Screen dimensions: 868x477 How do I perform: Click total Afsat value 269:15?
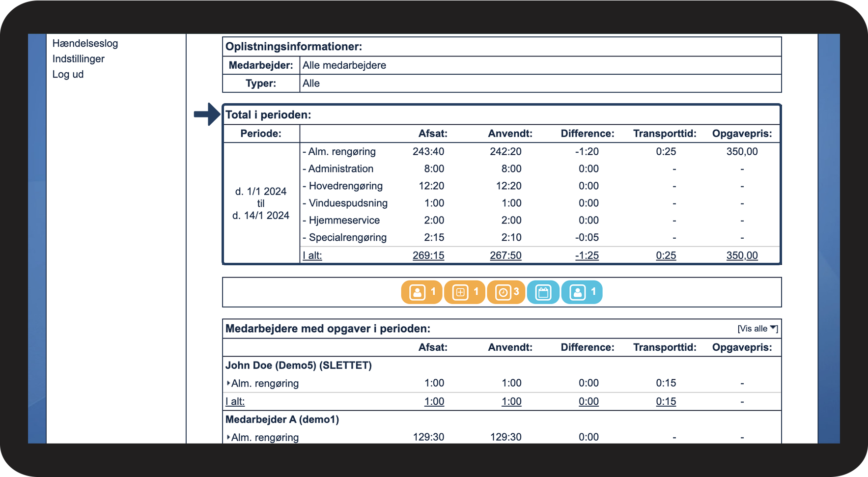pyautogui.click(x=428, y=255)
